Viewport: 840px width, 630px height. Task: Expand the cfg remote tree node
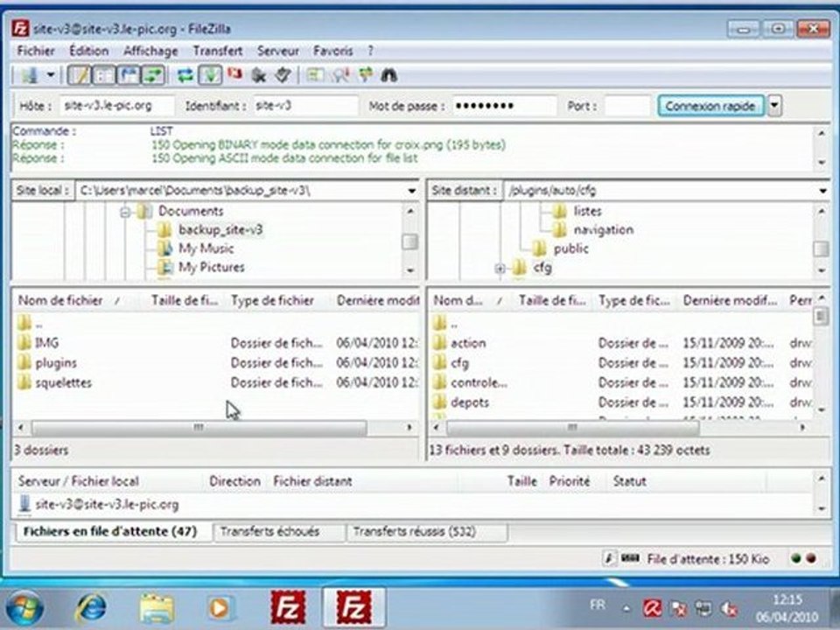[500, 269]
